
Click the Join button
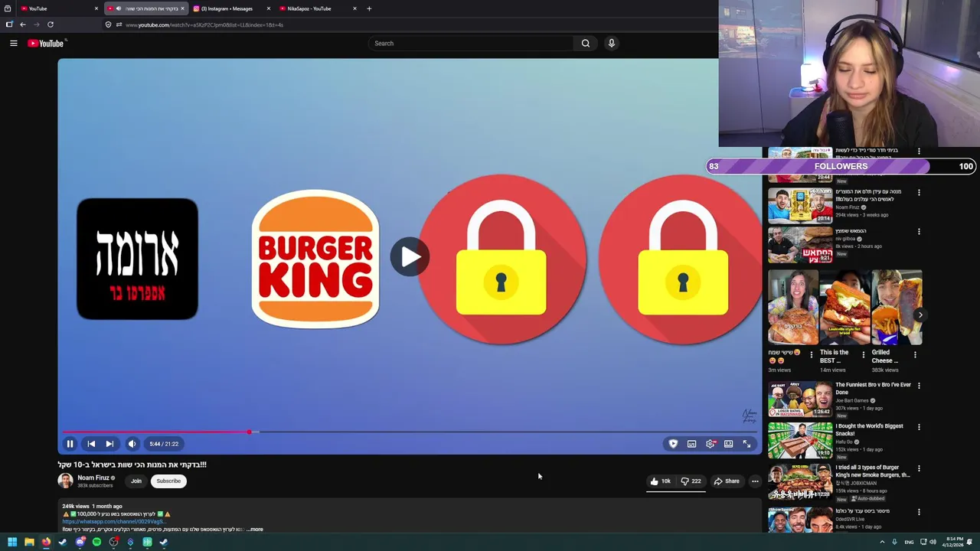(x=136, y=481)
